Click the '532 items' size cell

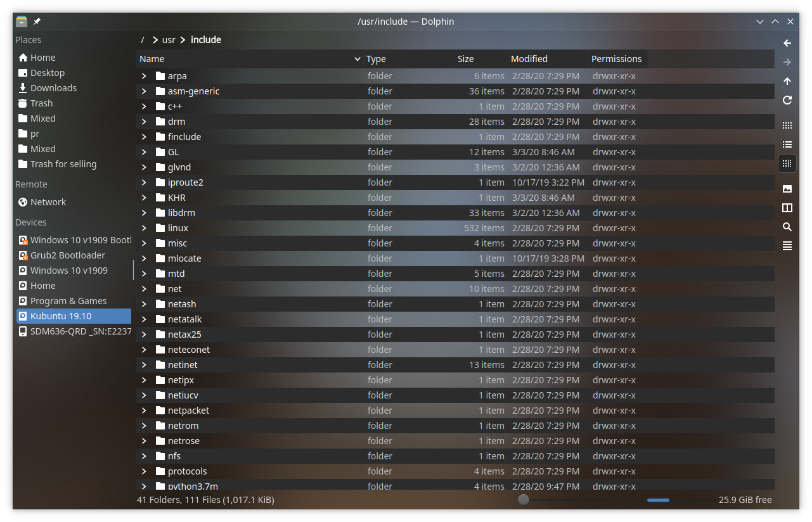pos(484,228)
